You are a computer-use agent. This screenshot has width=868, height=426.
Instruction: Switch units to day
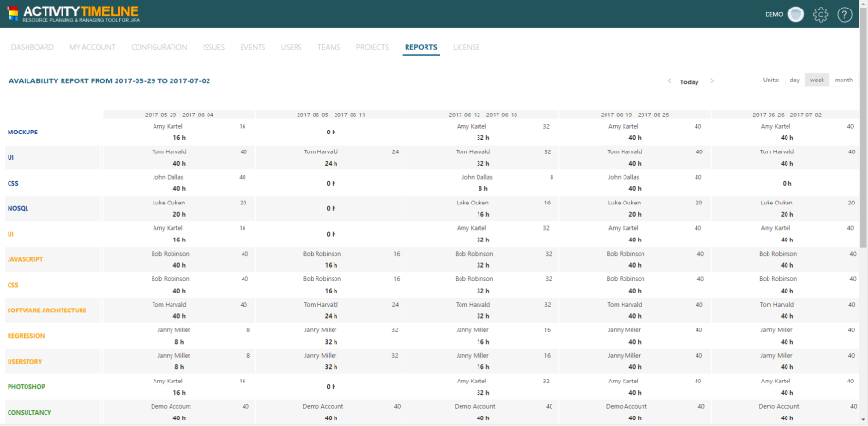(x=794, y=80)
